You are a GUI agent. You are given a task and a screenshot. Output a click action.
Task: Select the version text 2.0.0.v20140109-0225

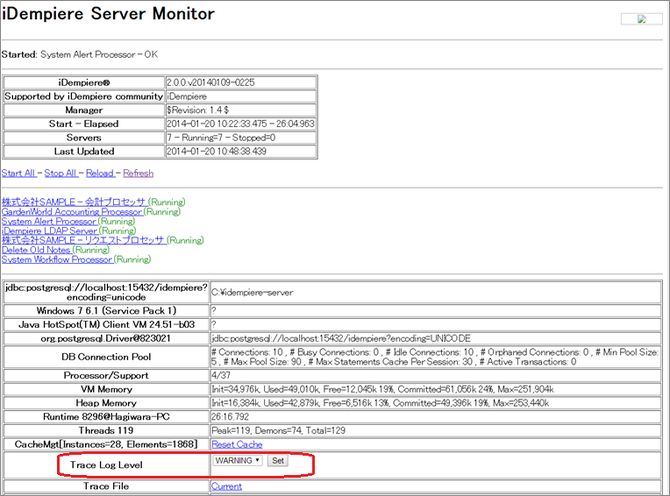tap(211, 82)
